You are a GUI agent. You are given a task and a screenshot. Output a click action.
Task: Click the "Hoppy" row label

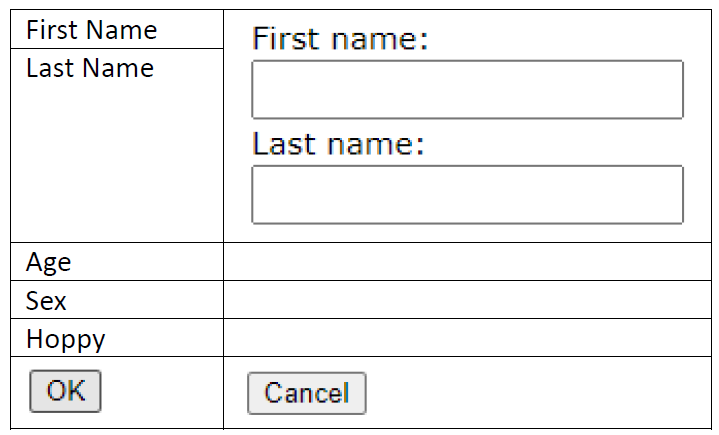[65, 338]
